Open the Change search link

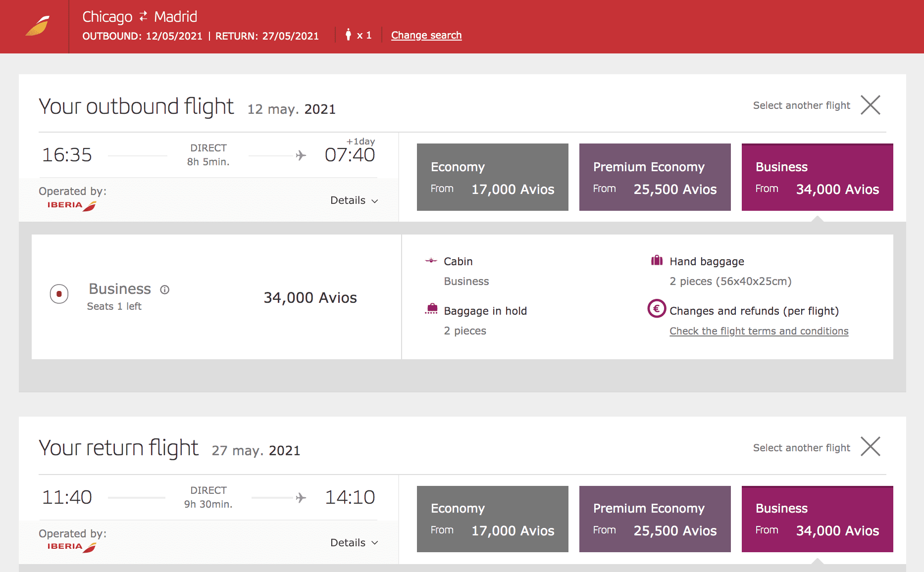pos(426,35)
